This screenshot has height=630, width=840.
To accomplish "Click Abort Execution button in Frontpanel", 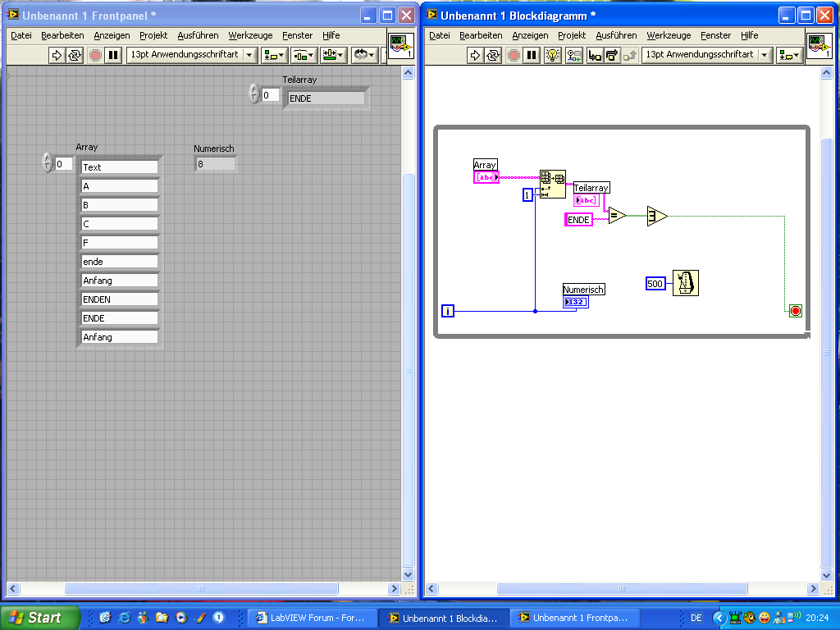I will point(95,55).
